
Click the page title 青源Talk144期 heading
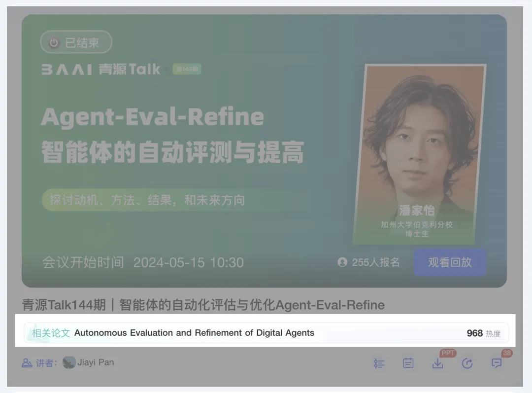pos(203,305)
